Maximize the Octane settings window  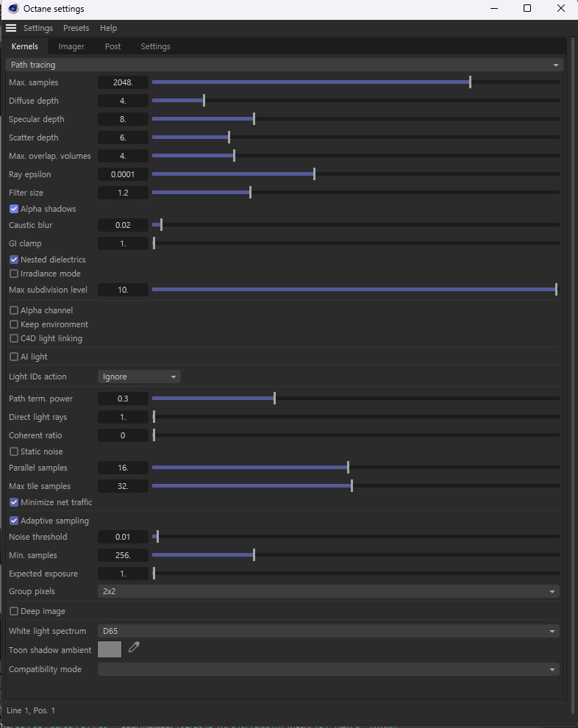pyautogui.click(x=527, y=8)
